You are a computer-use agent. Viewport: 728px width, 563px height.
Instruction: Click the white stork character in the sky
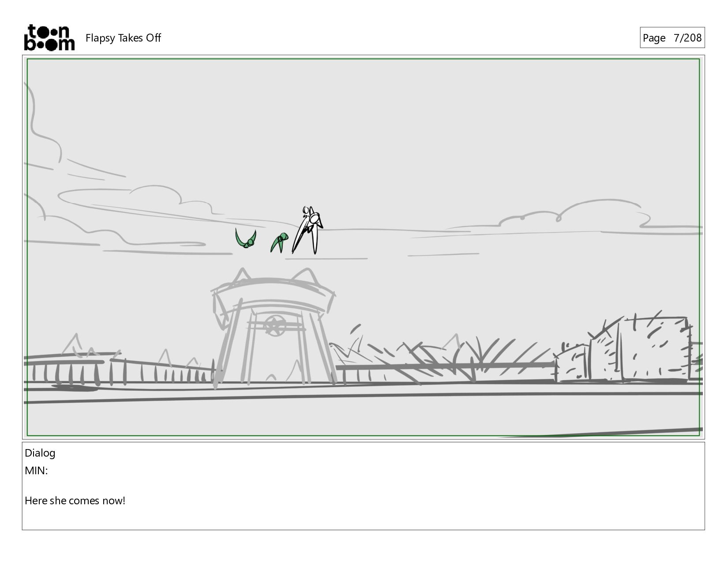click(308, 230)
